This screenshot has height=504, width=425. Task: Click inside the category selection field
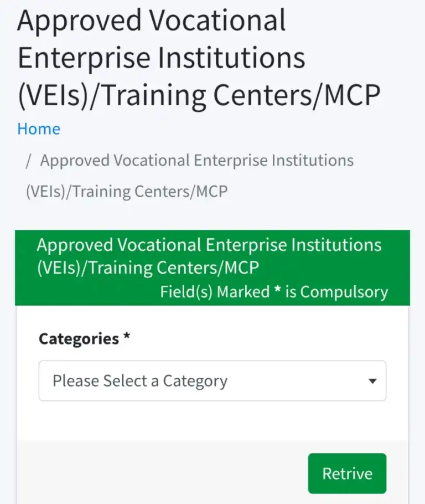[166, 381]
